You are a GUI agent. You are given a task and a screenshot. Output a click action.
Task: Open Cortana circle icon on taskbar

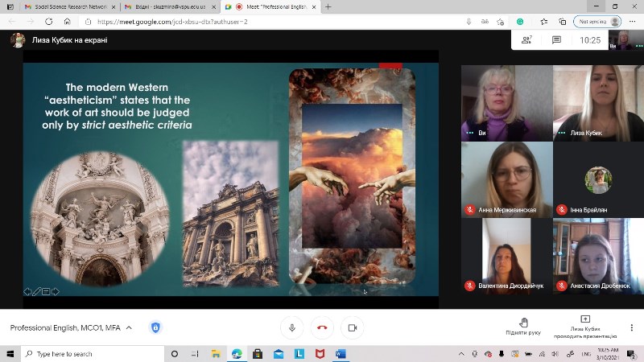coord(175,354)
